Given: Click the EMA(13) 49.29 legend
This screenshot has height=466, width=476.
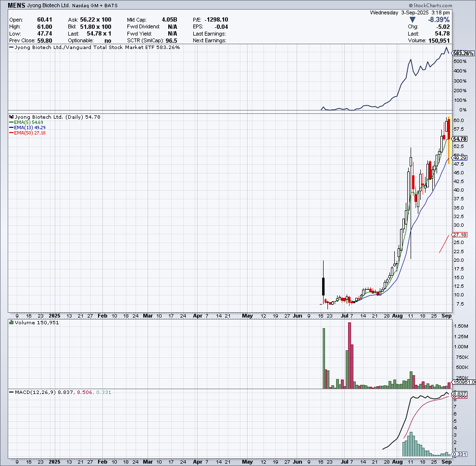Looking at the screenshot, I should (x=27, y=128).
